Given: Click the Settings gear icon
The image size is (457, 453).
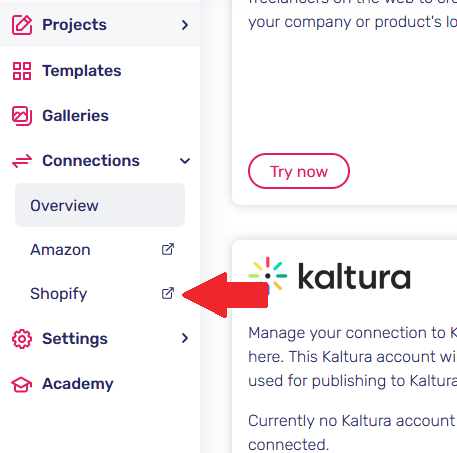Looking at the screenshot, I should click(x=22, y=339).
